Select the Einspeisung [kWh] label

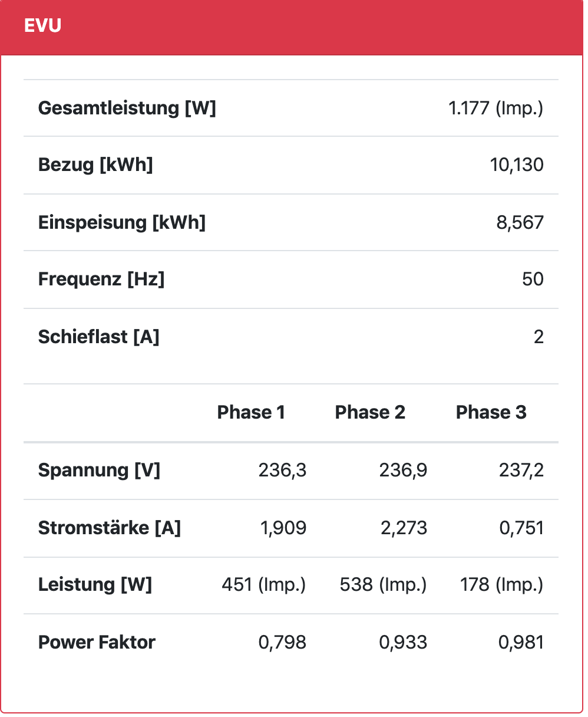(x=121, y=223)
